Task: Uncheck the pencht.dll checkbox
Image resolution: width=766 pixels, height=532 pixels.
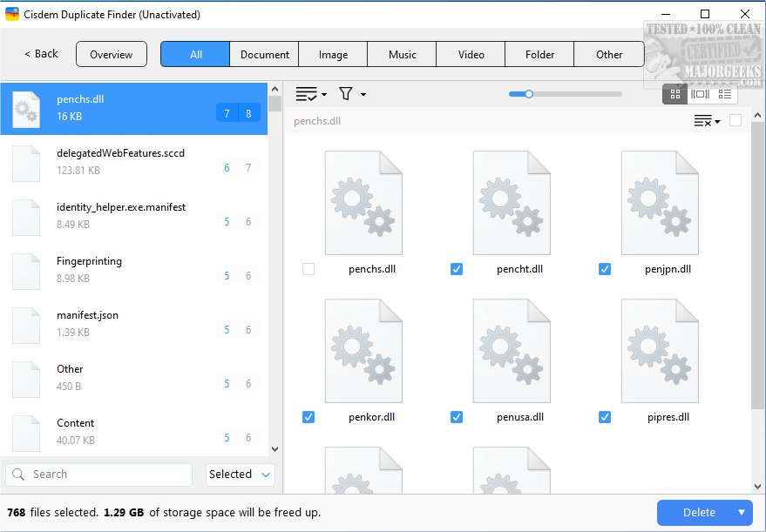Action: coord(457,269)
